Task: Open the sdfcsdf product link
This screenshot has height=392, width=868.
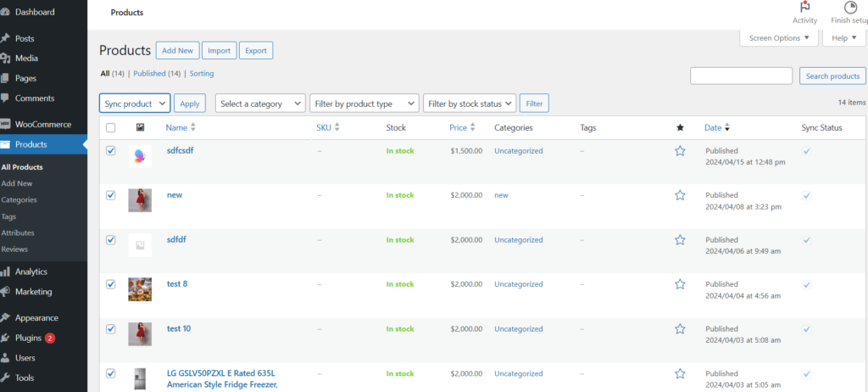Action: click(x=181, y=150)
